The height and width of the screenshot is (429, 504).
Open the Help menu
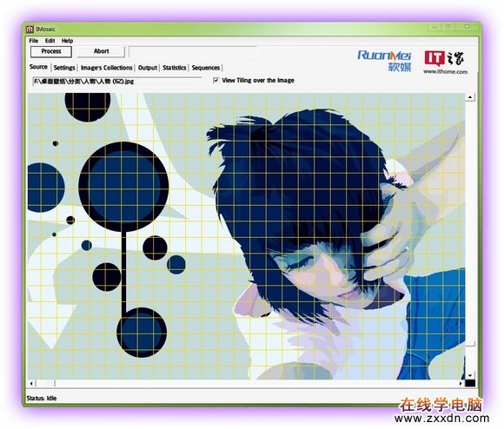67,41
